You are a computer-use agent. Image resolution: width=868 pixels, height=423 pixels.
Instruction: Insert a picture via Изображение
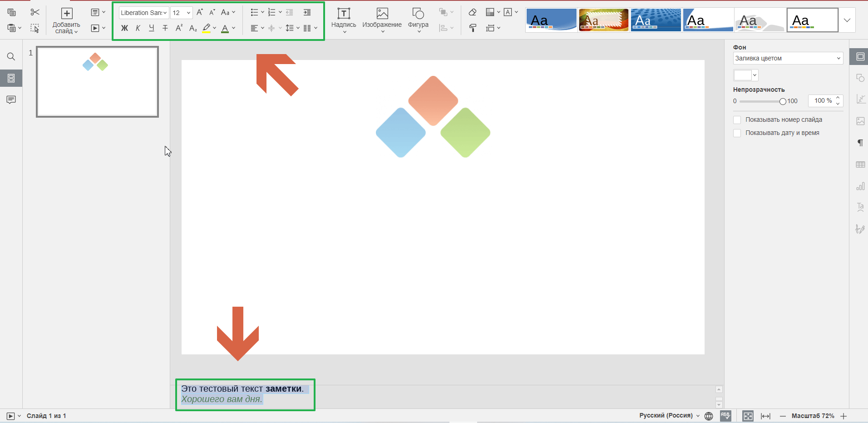(382, 20)
